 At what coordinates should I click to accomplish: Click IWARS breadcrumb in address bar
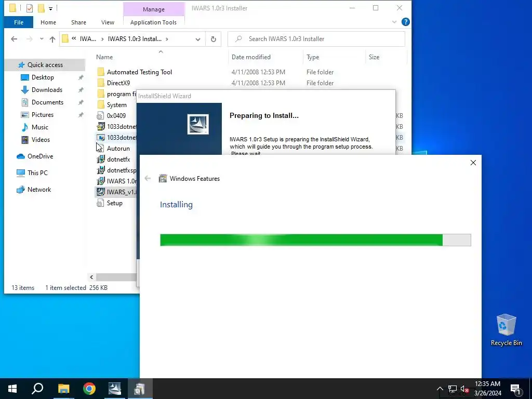tap(88, 39)
